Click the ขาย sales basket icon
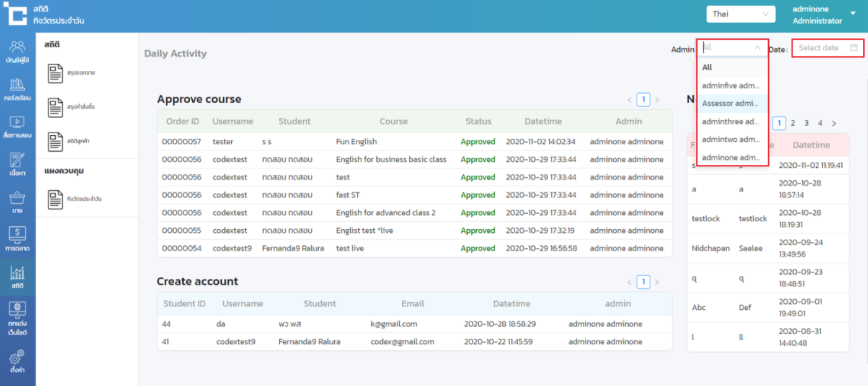 [17, 202]
